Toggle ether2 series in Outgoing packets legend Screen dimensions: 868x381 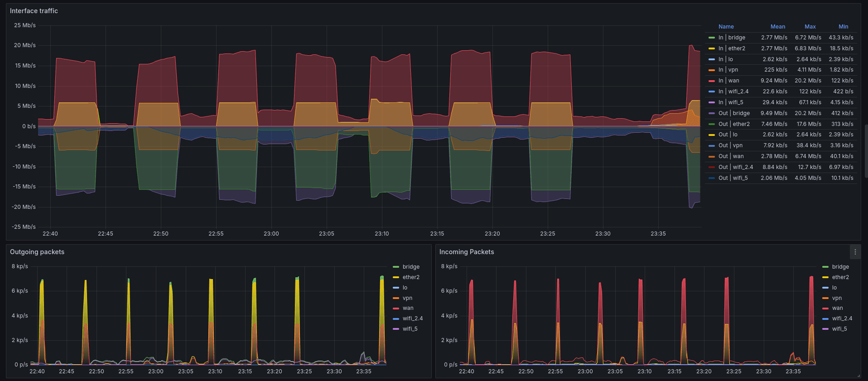[x=411, y=277]
